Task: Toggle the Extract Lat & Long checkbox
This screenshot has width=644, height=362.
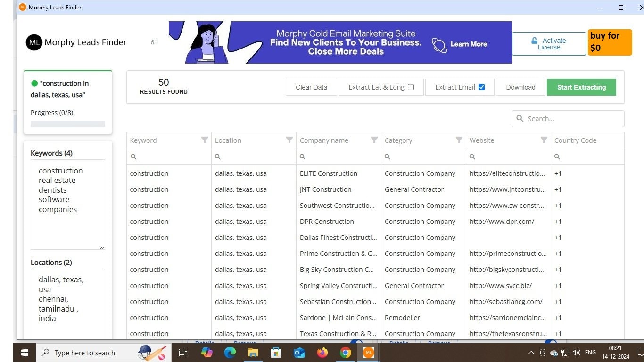Action: tap(411, 87)
